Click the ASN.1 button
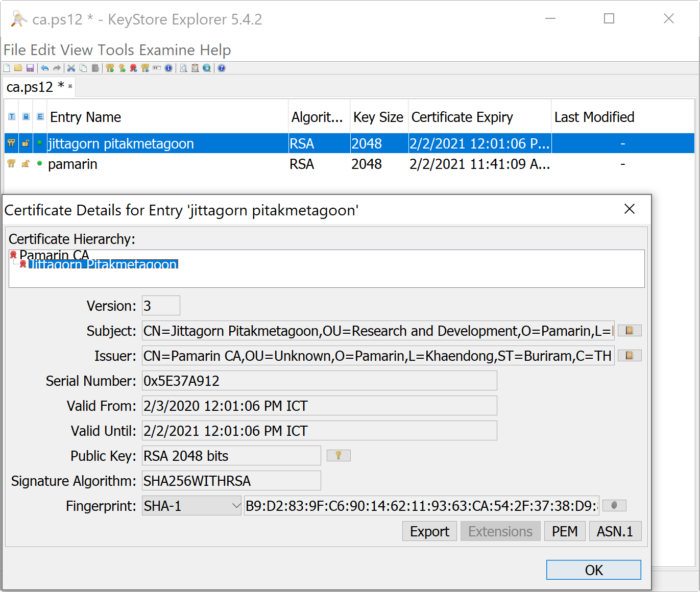This screenshot has width=700, height=592. click(x=615, y=531)
